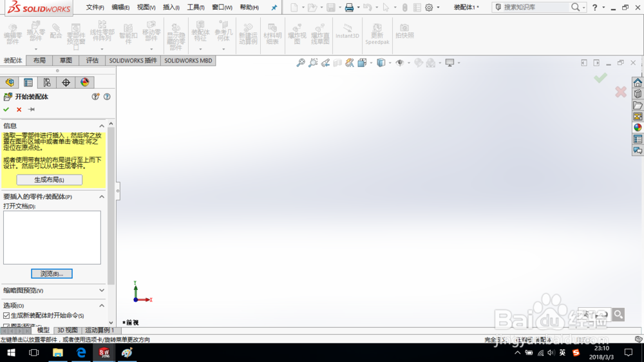Open the options gear icon
Viewport: 644px width, 362px height.
pos(429,7)
